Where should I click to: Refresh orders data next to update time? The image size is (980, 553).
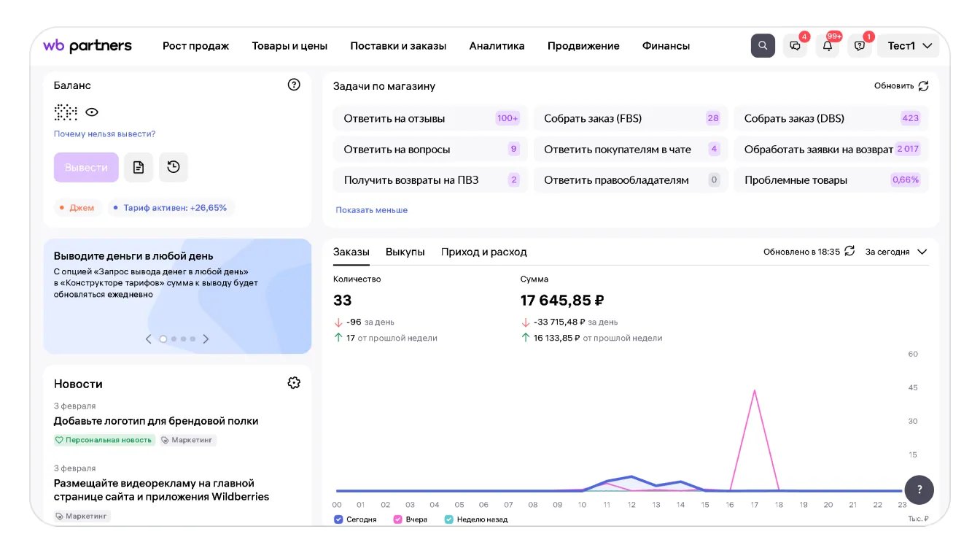pos(849,251)
